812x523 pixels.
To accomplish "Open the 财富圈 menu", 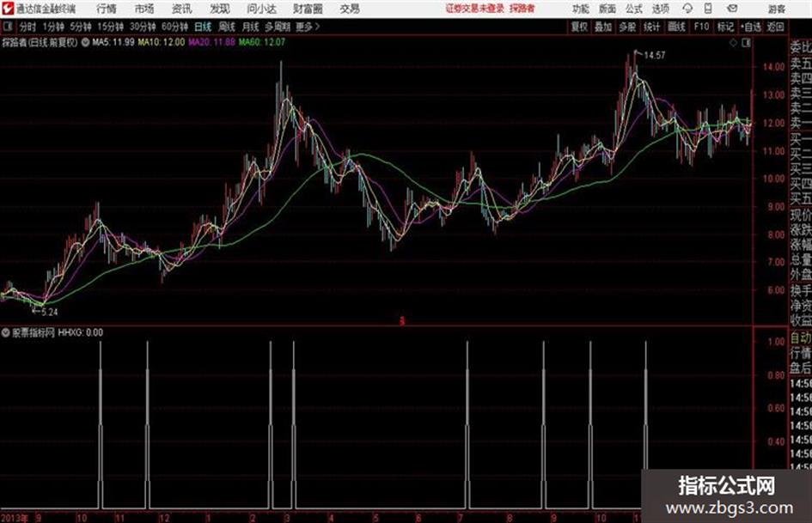I will (308, 9).
